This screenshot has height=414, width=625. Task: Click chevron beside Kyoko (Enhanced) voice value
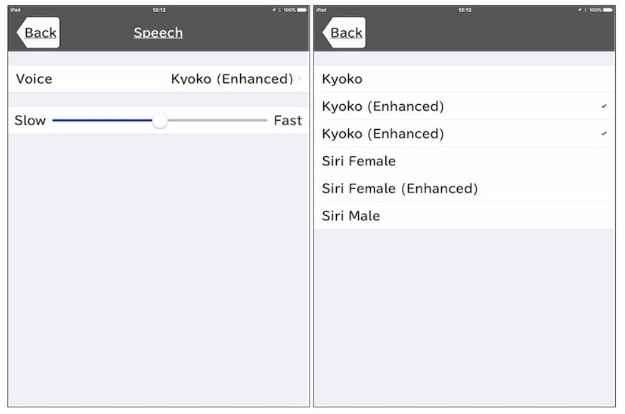(300, 79)
